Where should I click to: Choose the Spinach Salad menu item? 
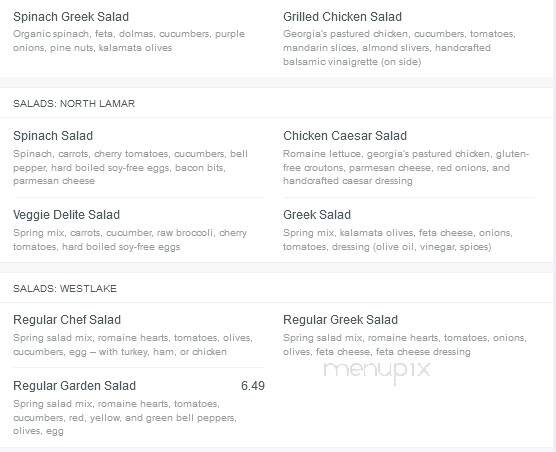(53, 136)
